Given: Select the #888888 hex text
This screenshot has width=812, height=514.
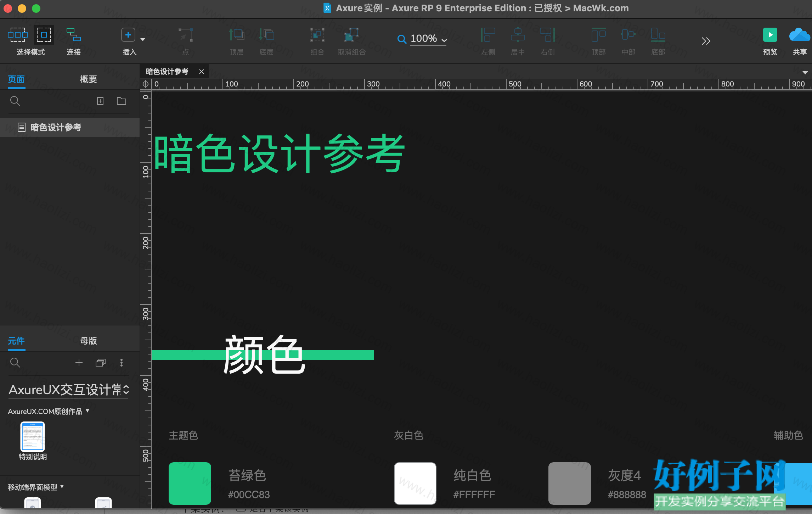Looking at the screenshot, I should coord(627,495).
